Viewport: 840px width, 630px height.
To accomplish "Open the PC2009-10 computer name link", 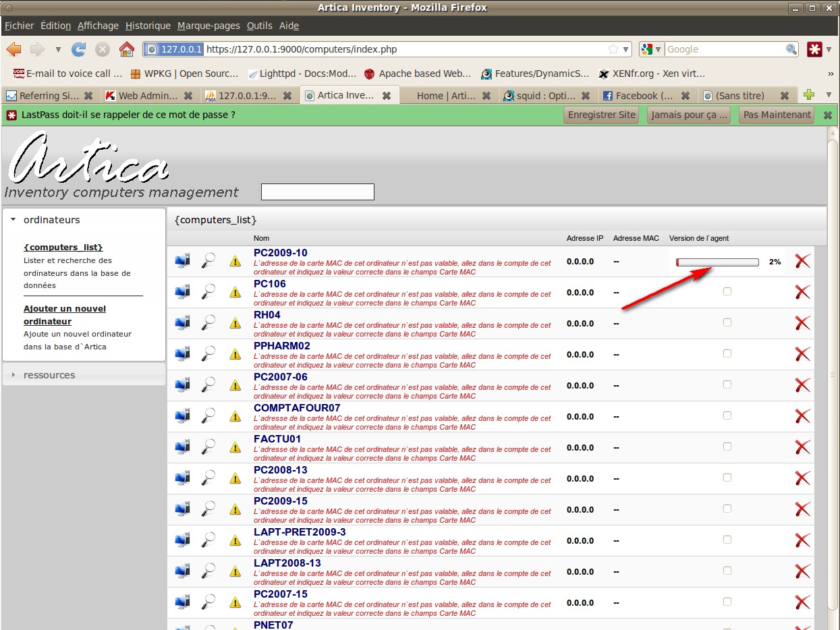I will 281,253.
